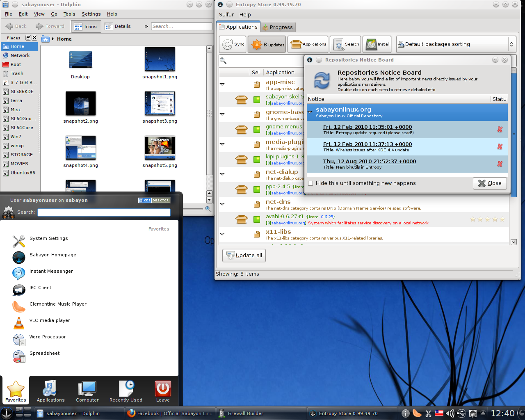
Task: Click the package box icon beside avahi
Action: tap(242, 219)
